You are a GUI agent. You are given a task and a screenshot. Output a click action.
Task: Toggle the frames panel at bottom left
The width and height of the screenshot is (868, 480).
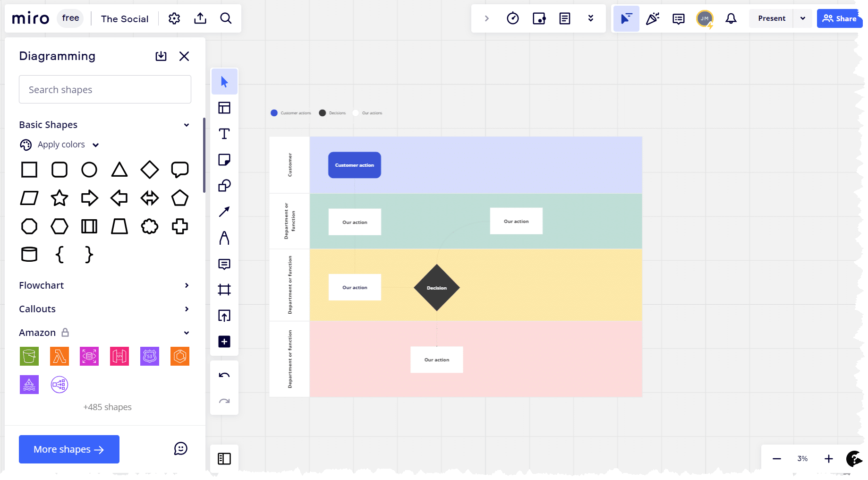pos(224,459)
